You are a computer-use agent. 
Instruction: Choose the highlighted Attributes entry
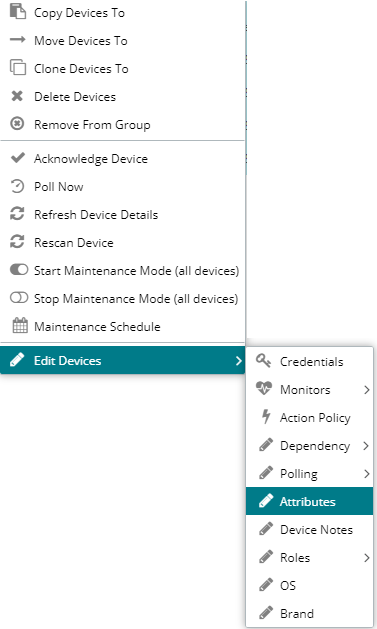(x=310, y=501)
